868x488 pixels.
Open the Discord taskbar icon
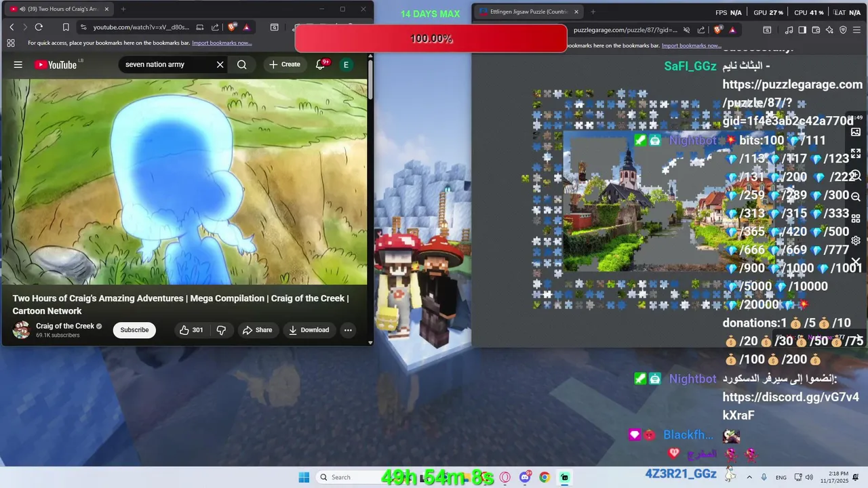525,477
